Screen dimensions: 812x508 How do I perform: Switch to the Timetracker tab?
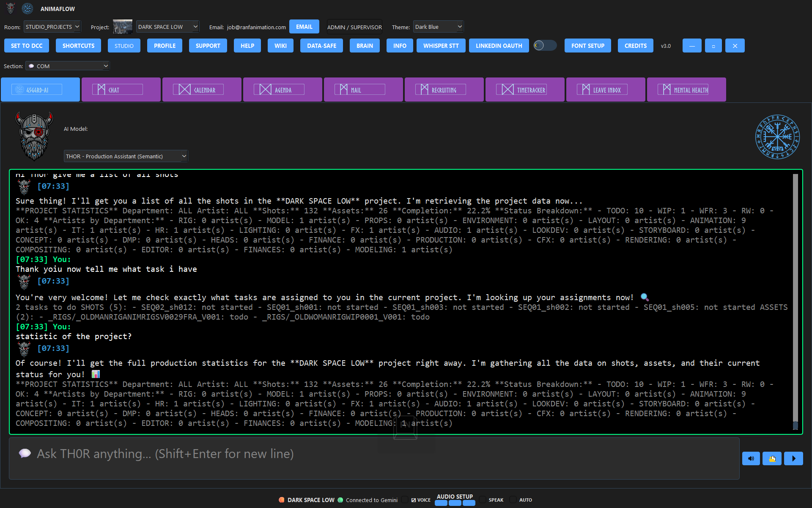point(525,90)
